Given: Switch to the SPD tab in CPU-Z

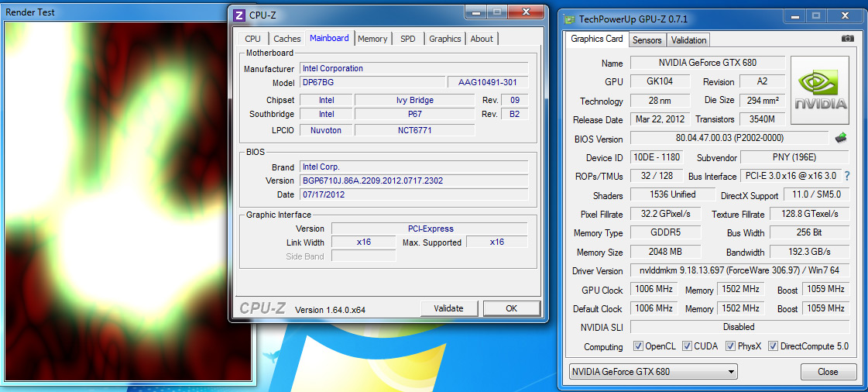Looking at the screenshot, I should [x=408, y=39].
